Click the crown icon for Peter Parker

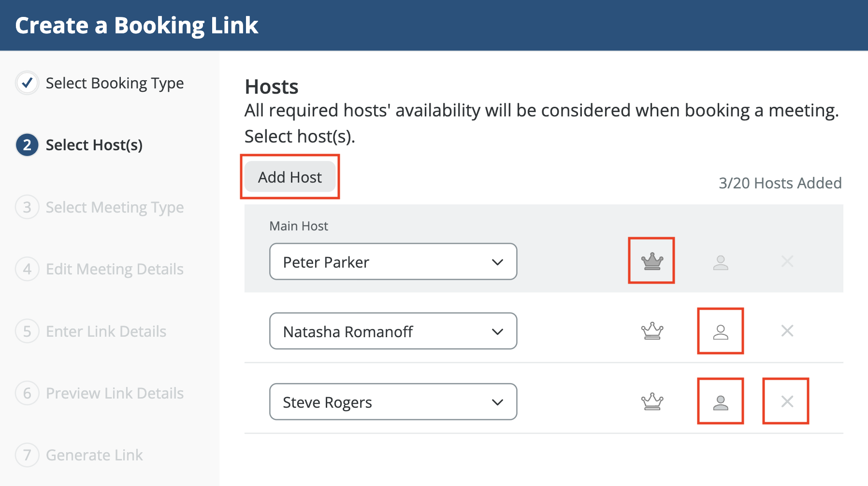(651, 261)
